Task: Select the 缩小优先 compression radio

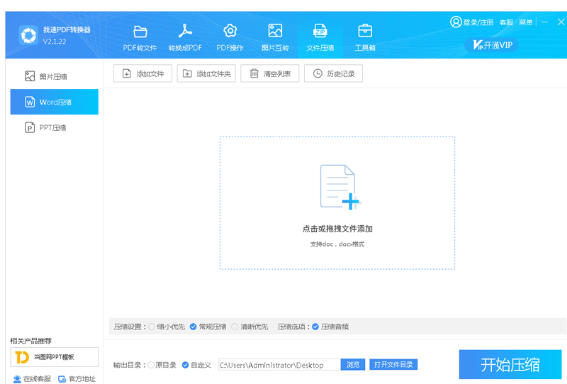Action: click(x=152, y=327)
